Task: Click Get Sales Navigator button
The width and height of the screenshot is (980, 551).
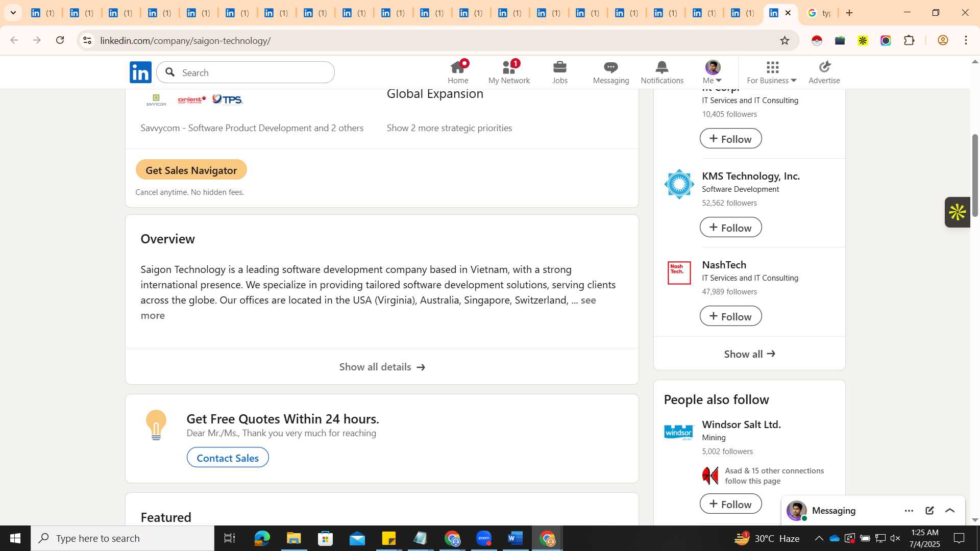Action: (x=191, y=170)
